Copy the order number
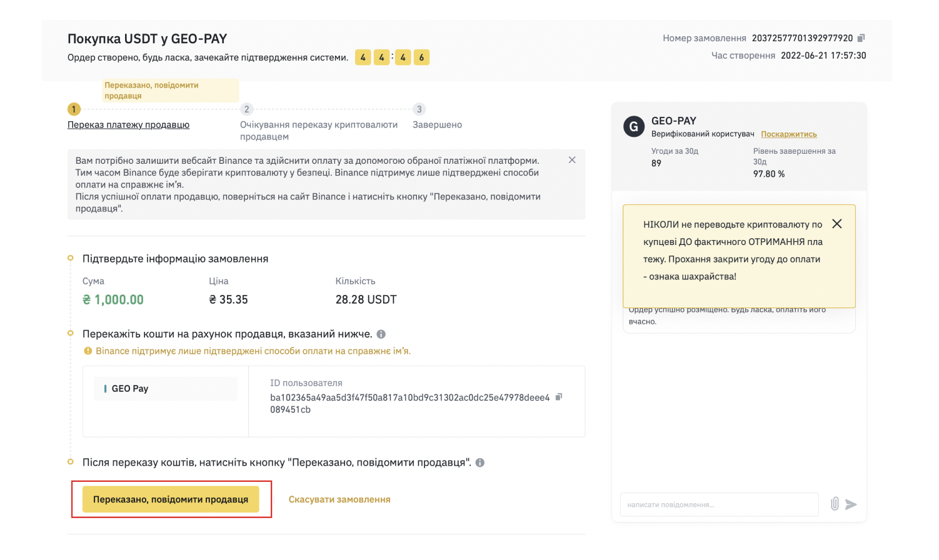Image resolution: width=939 pixels, height=560 pixels. click(x=861, y=38)
